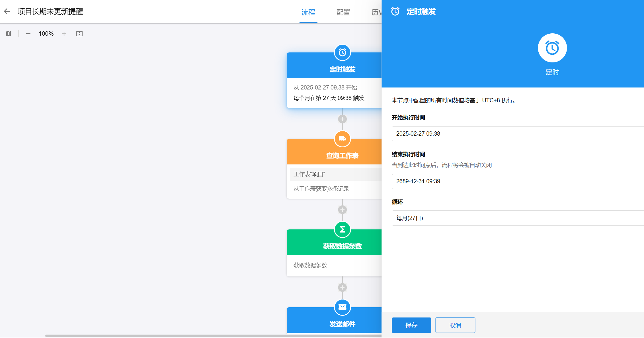Click the fit-to-screen canvas icon
The height and width of the screenshot is (338, 644).
(79, 34)
